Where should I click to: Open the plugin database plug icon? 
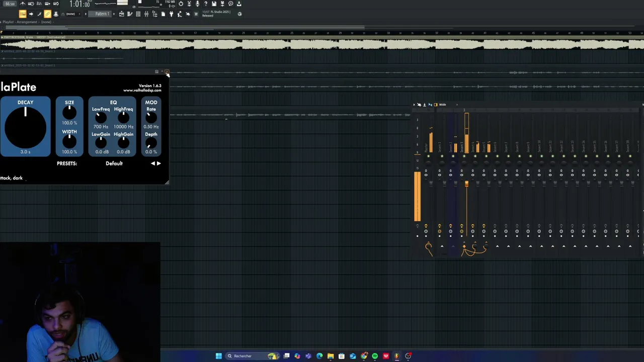[172, 14]
